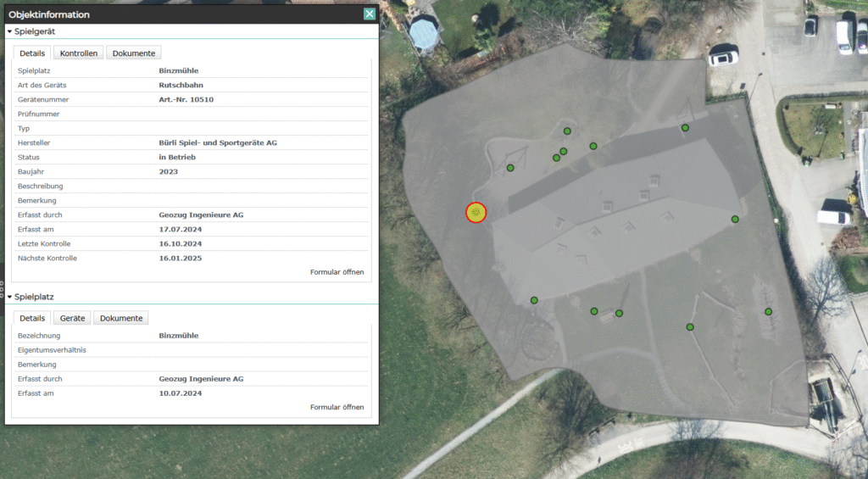Open the Kontrollen tab
Viewport: 868px width, 479px height.
coord(78,53)
